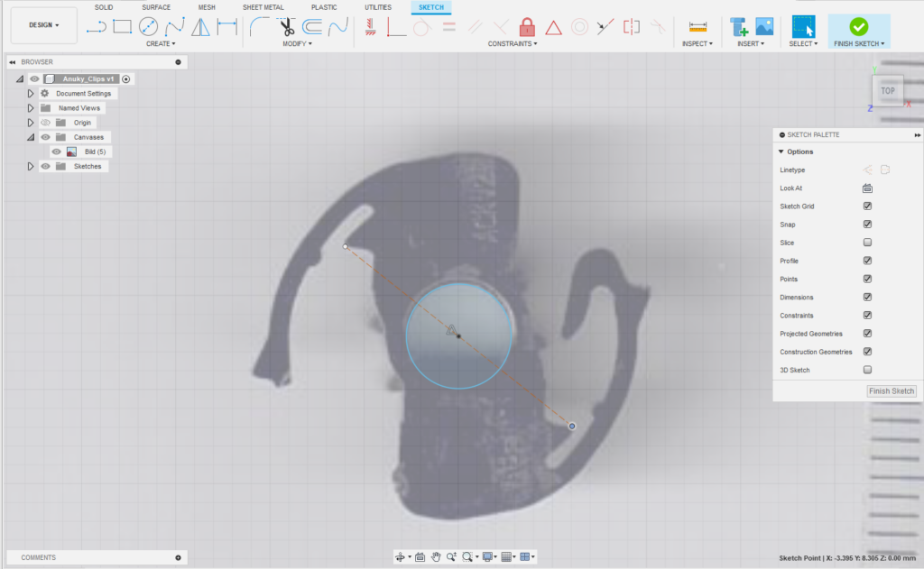This screenshot has height=569, width=924.
Task: Select the 2-Point Rectangle tool
Action: pos(122,27)
